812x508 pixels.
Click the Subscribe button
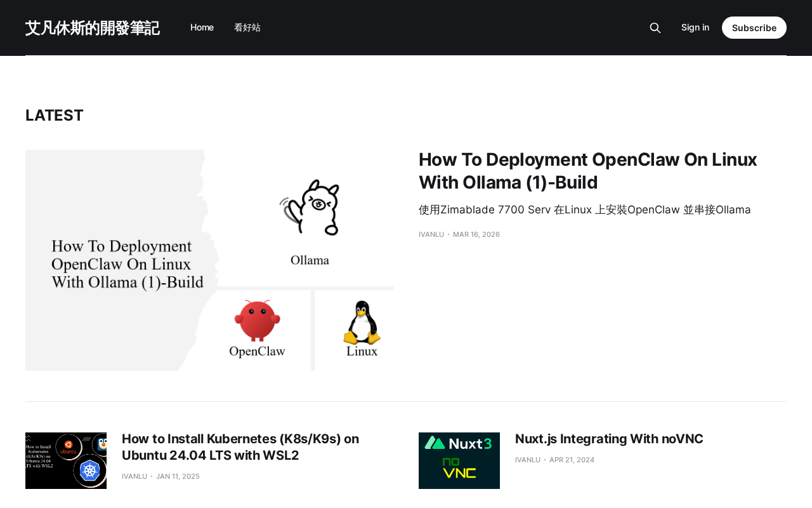(754, 28)
